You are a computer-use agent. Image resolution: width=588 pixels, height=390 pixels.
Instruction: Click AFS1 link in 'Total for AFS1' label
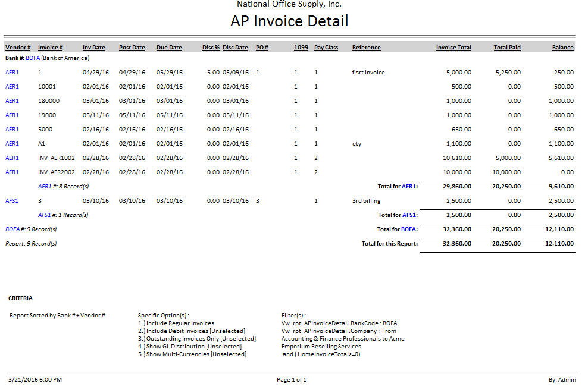pos(408,215)
